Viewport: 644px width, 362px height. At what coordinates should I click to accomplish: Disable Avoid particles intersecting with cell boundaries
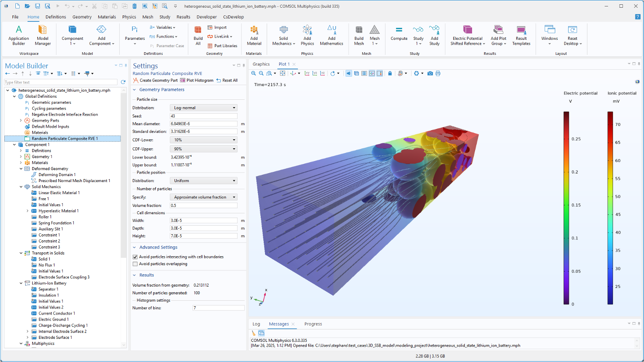(x=135, y=257)
